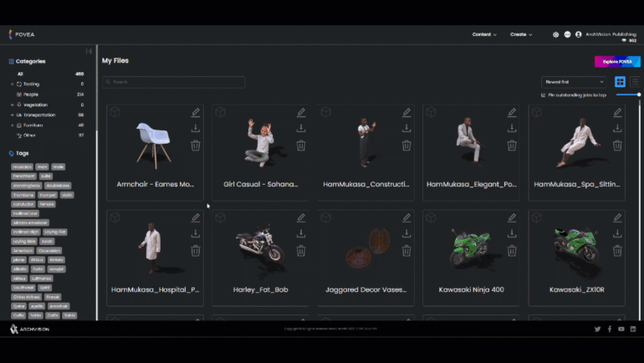Image resolution: width=644 pixels, height=363 pixels.
Task: Download the Harley_Fat_Bob model
Action: pos(301,233)
